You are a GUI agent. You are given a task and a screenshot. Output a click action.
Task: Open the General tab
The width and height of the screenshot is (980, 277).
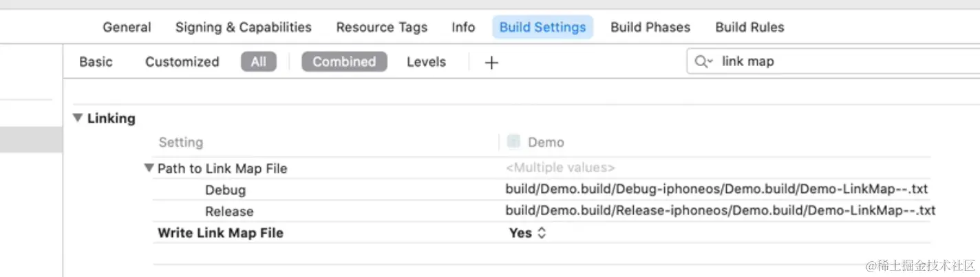[127, 28]
